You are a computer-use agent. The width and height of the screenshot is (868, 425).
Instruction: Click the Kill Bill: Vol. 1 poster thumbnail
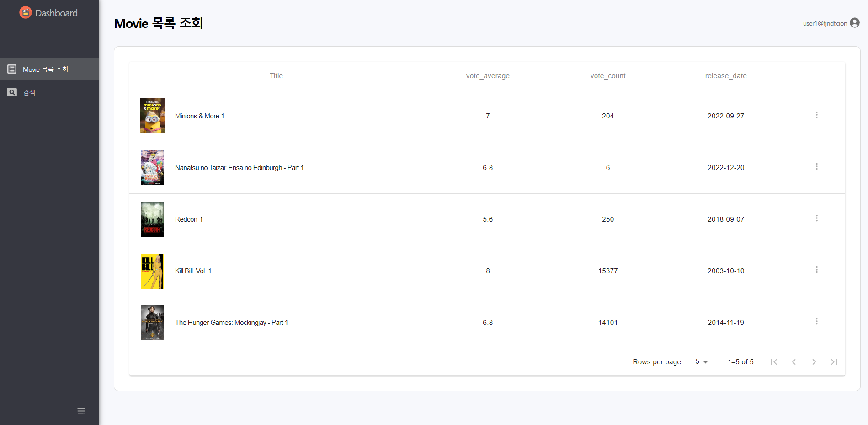coord(152,271)
